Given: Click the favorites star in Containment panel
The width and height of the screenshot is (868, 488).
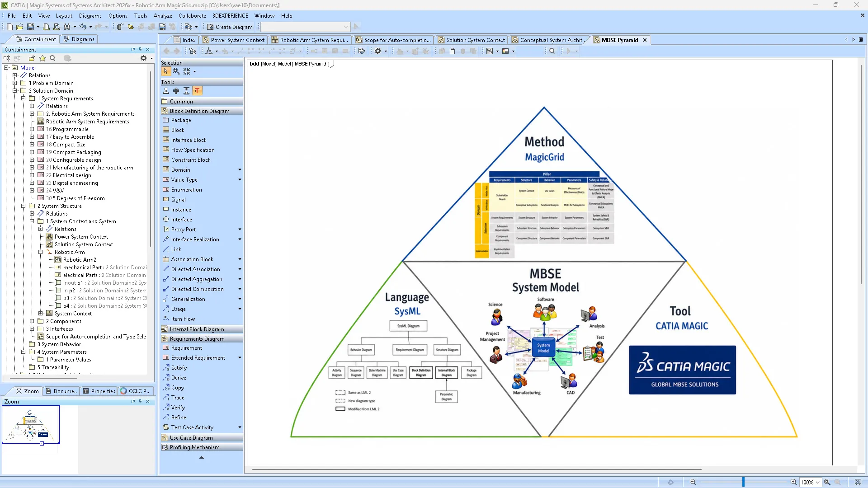Looking at the screenshot, I should [x=42, y=58].
